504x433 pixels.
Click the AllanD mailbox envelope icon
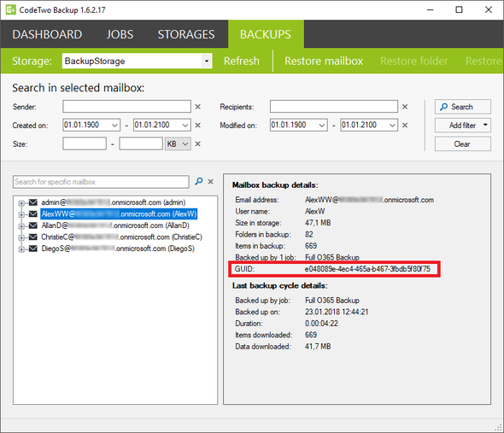tap(33, 225)
